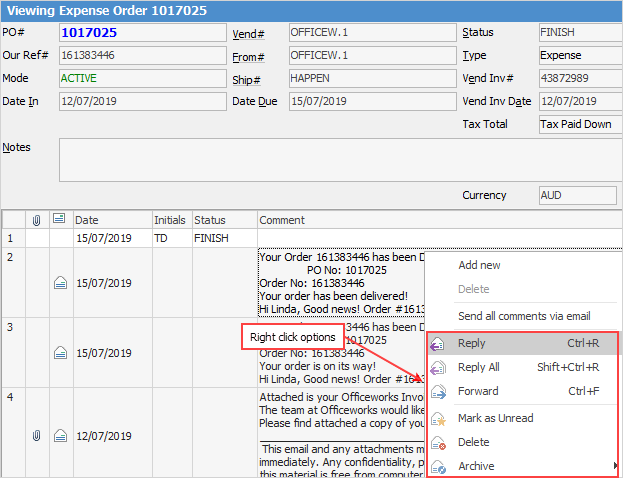623x478 pixels.
Task: Select Add new in the context menu
Action: tap(479, 266)
